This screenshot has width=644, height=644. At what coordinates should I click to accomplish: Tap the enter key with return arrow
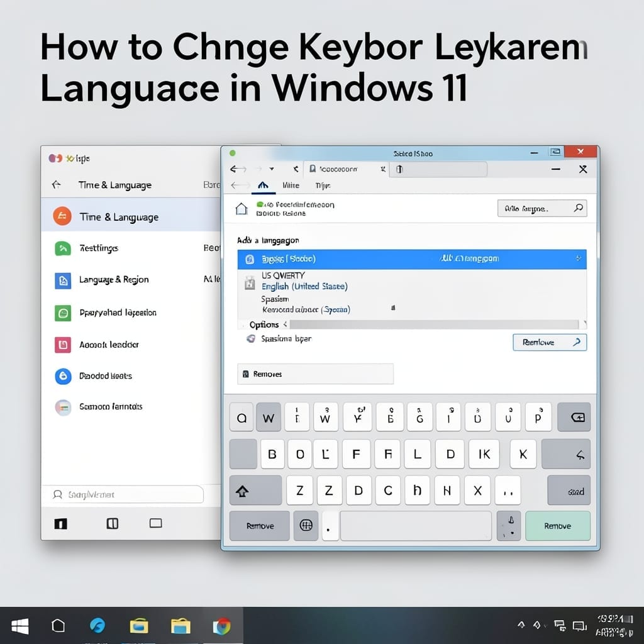566,454
